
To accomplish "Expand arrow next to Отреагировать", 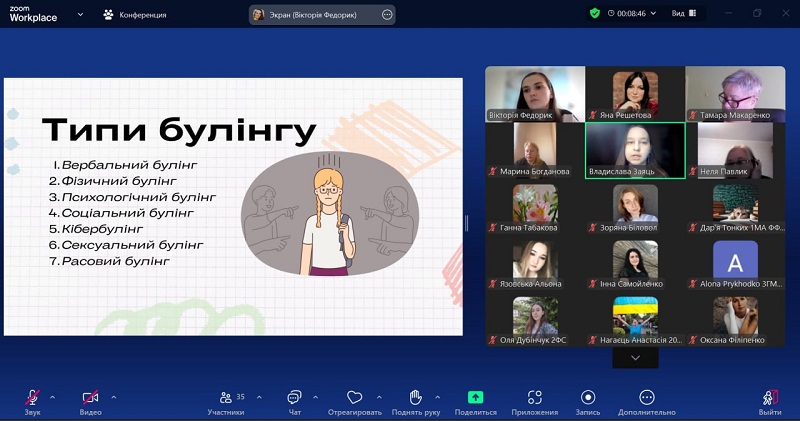I will (x=379, y=397).
